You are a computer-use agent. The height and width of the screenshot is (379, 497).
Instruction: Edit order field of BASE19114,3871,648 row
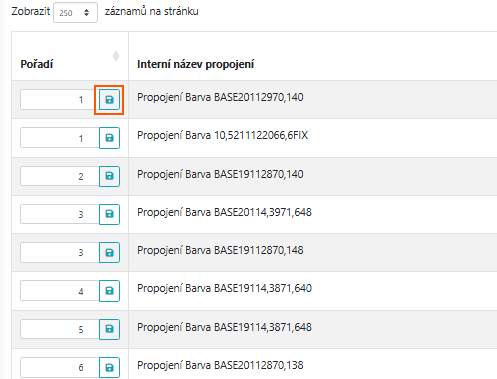[60, 329]
